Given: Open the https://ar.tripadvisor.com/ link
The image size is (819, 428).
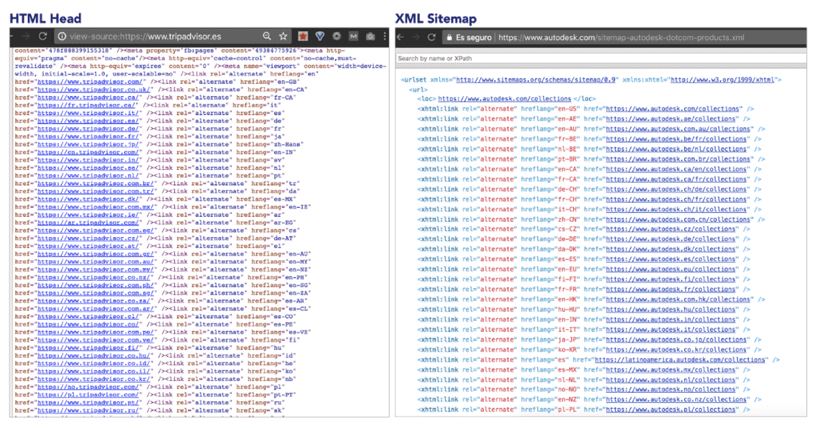Looking at the screenshot, I should click(x=89, y=223).
